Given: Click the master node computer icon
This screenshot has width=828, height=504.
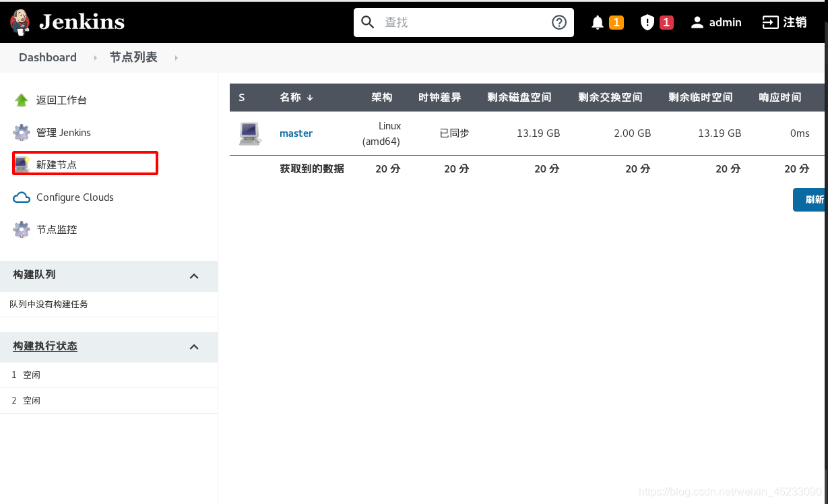Looking at the screenshot, I should point(249,133).
